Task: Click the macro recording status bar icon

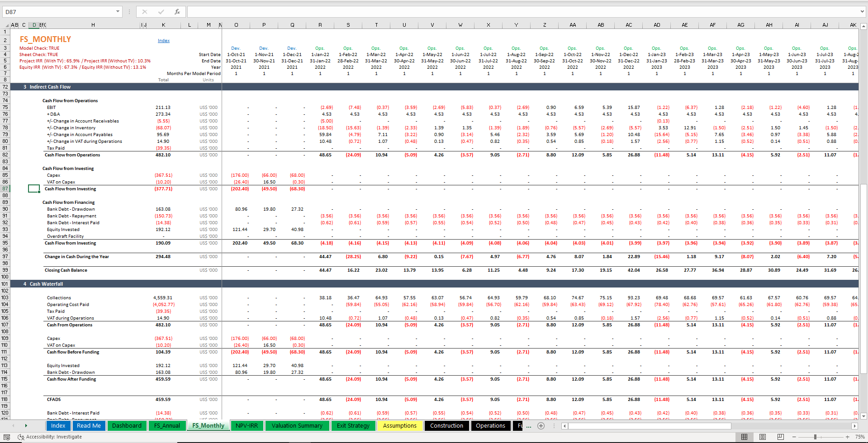Action: point(6,437)
